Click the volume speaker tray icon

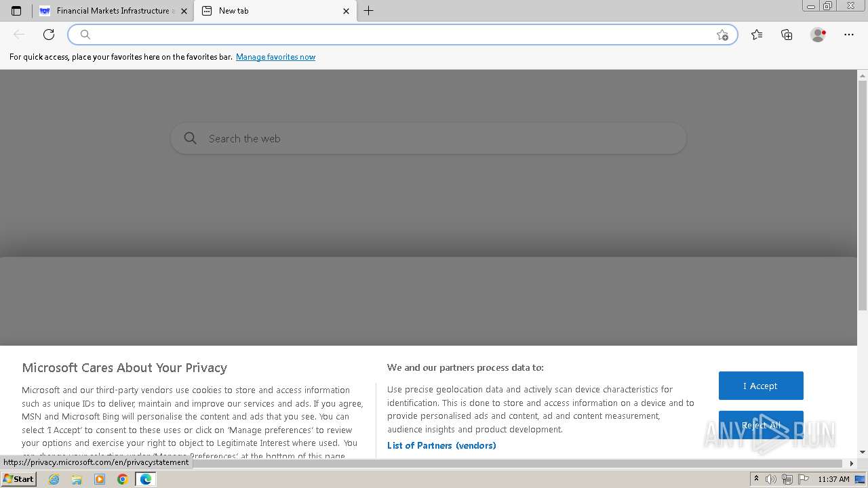(x=771, y=479)
